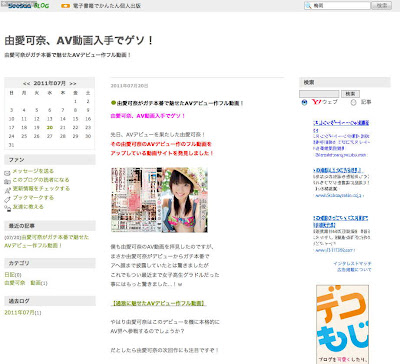Open the blog title 由愛可奈、AV動画入手でゲソ！
The height and width of the screenshot is (364, 400).
(x=79, y=41)
